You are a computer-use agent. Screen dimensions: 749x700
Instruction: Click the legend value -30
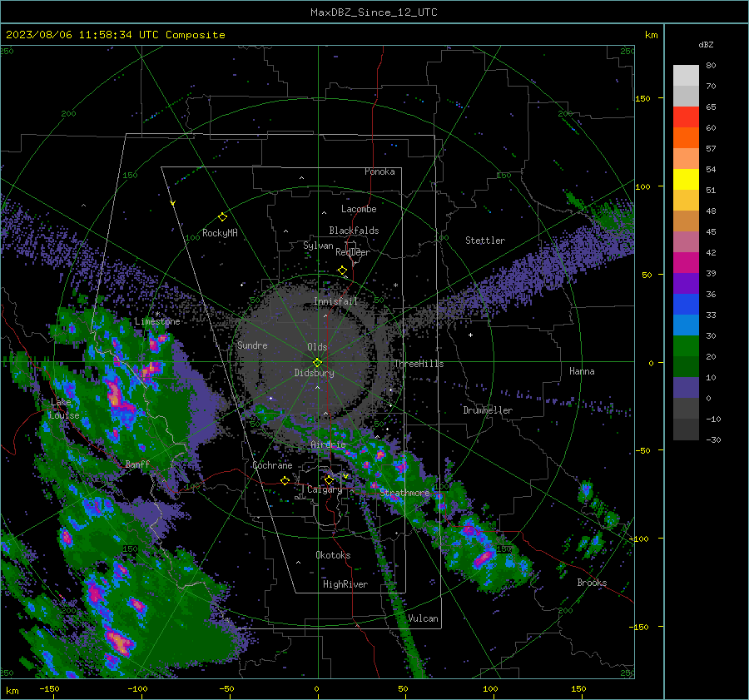[x=713, y=439]
